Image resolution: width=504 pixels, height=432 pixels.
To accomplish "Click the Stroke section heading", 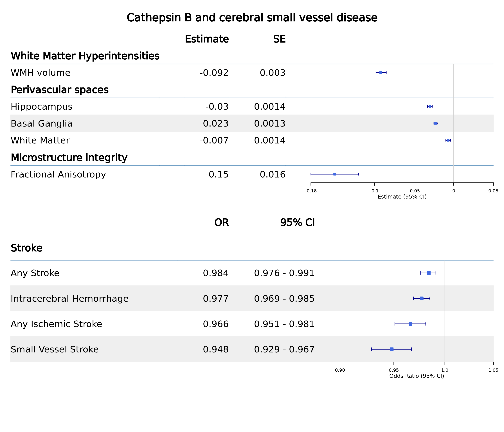I will click(x=26, y=248).
